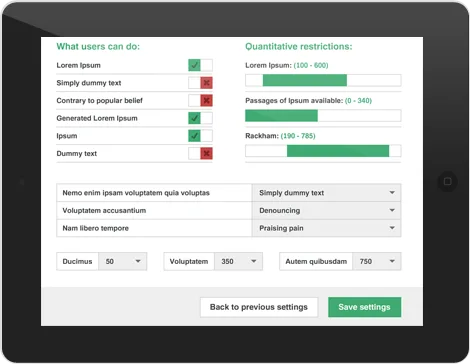
Task: Open the Praising pain dropdown
Action: click(x=326, y=228)
